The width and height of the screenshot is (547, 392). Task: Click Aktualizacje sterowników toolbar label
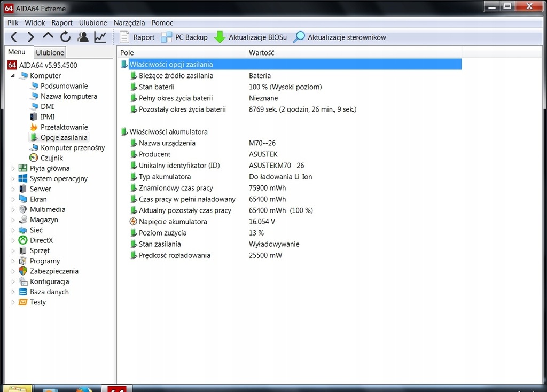coord(347,37)
